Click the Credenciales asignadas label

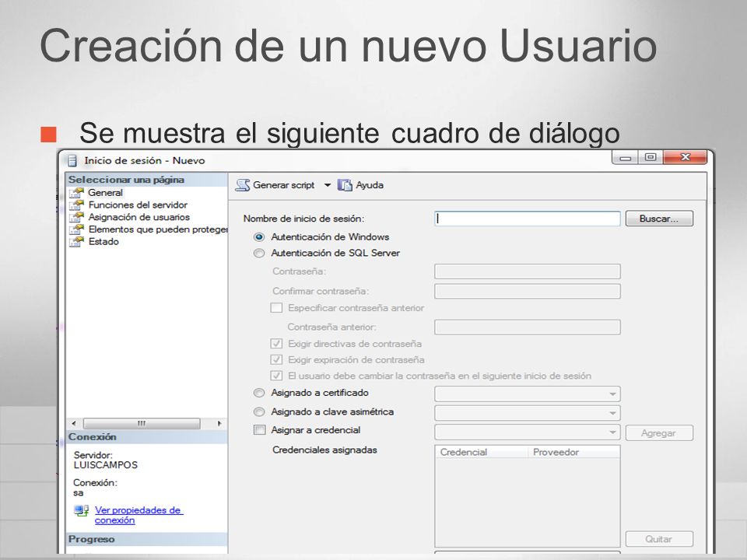(324, 450)
